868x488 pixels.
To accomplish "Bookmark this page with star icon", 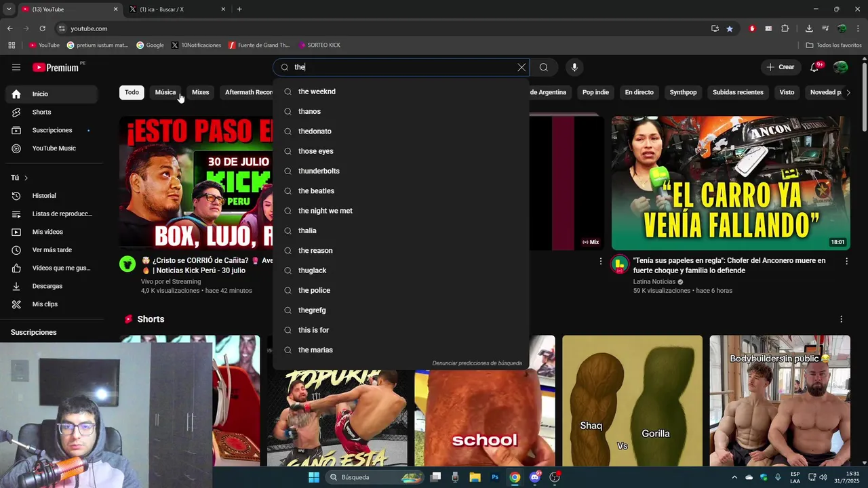I will point(730,28).
